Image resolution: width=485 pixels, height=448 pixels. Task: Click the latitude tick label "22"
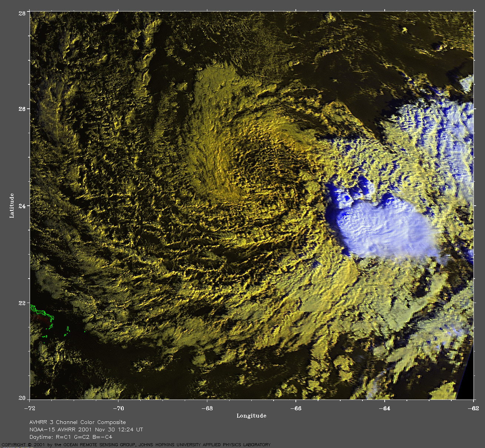click(x=22, y=303)
